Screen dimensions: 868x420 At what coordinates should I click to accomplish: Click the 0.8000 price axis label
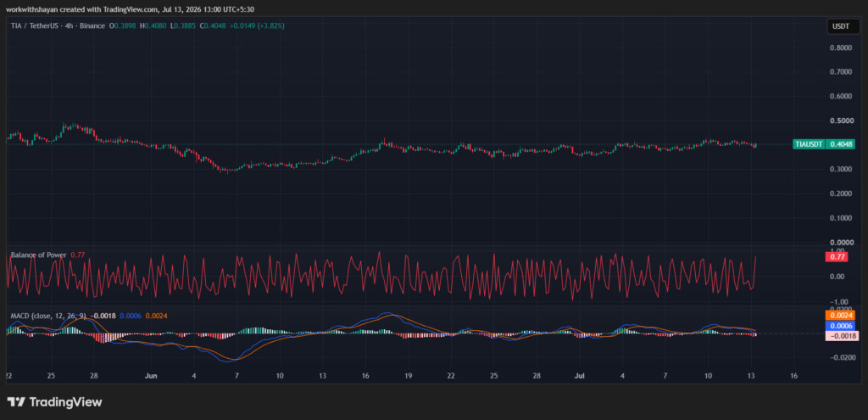[840, 48]
